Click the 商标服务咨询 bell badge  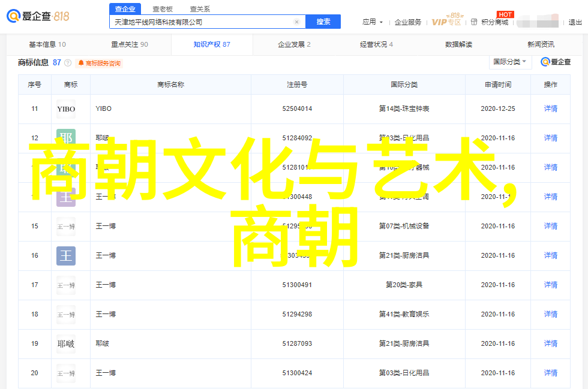[x=99, y=63]
